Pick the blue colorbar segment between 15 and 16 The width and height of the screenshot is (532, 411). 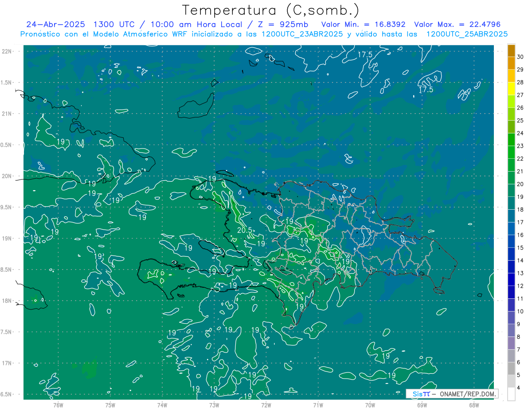pyautogui.click(x=511, y=241)
